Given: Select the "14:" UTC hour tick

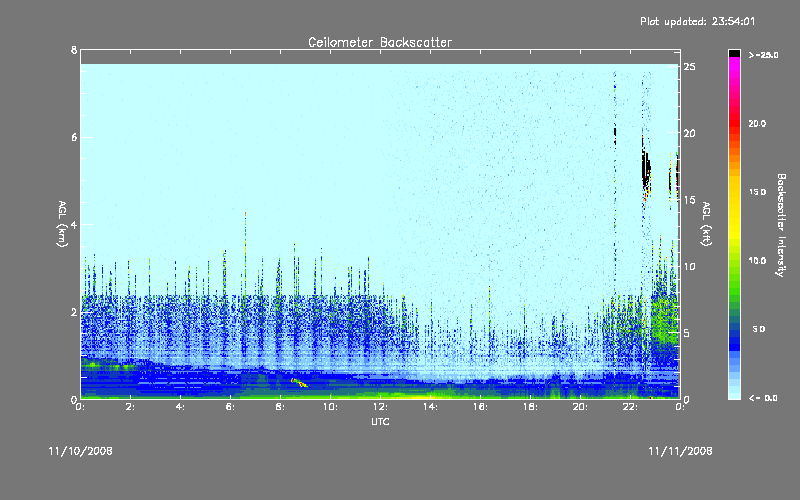Looking at the screenshot, I should 430,407.
